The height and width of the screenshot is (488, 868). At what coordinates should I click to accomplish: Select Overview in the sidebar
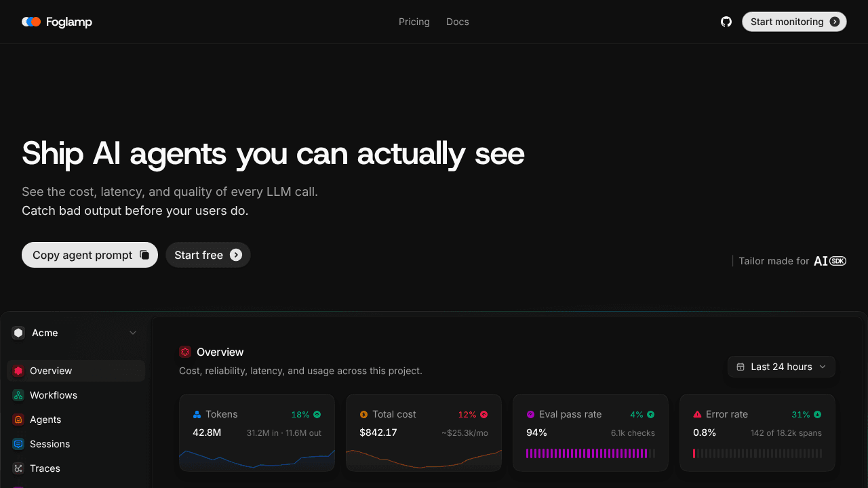point(76,371)
